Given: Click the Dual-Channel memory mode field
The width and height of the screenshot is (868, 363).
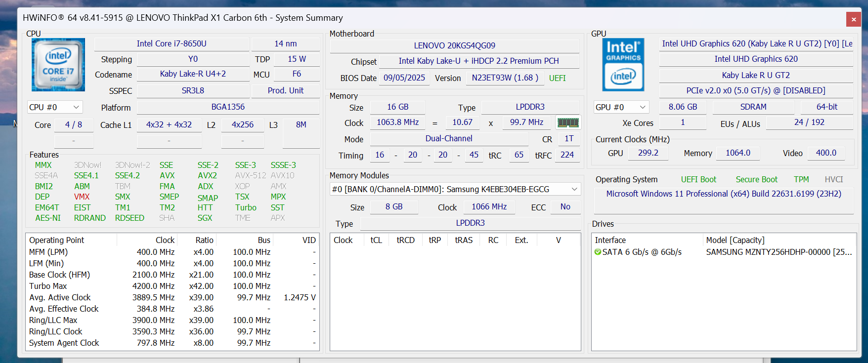Looking at the screenshot, I should [449, 138].
